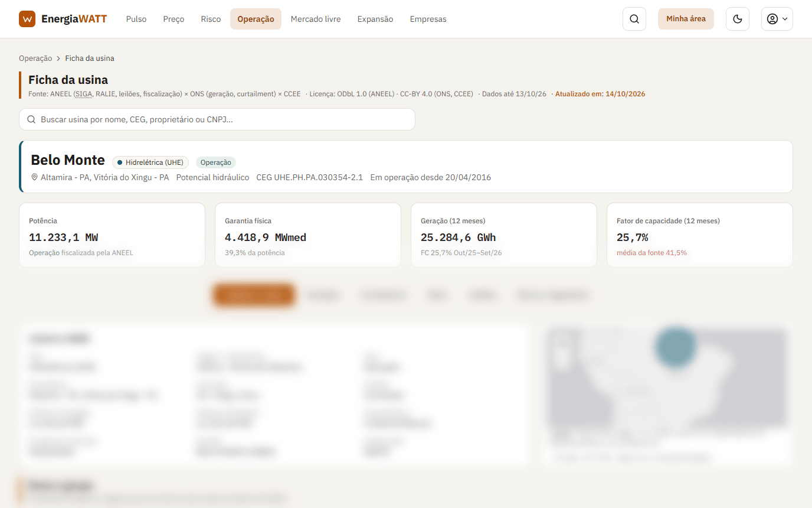Click Fator de capacidade 25,7% value
Screen dimensions: 812x508
633,237
